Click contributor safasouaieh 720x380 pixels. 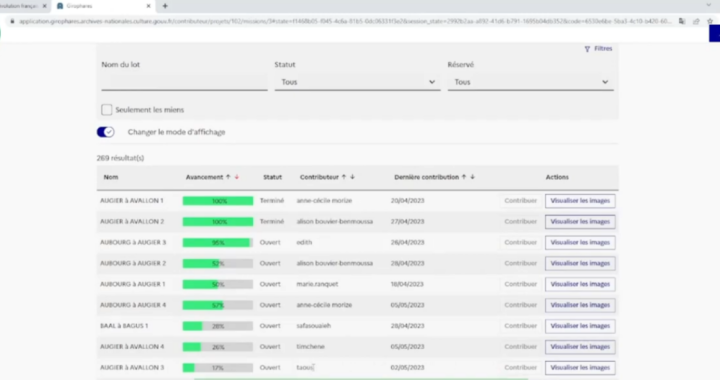(x=314, y=326)
